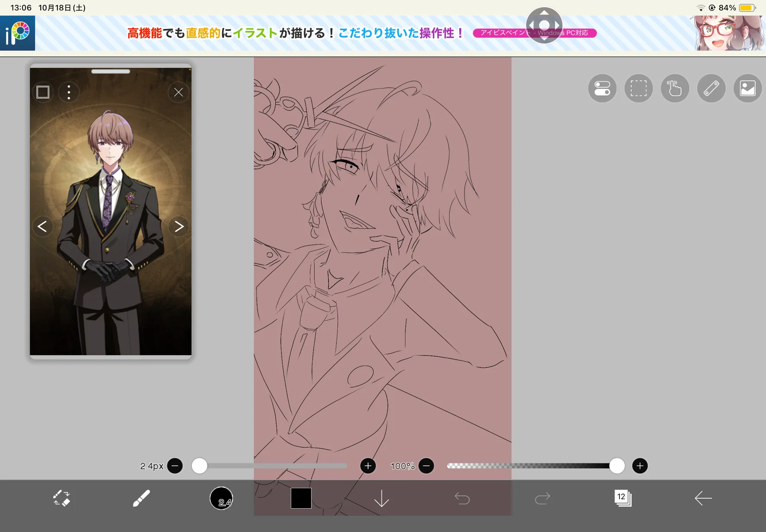This screenshot has height=532, width=766.
Task: Close the reference window
Action: (x=178, y=92)
